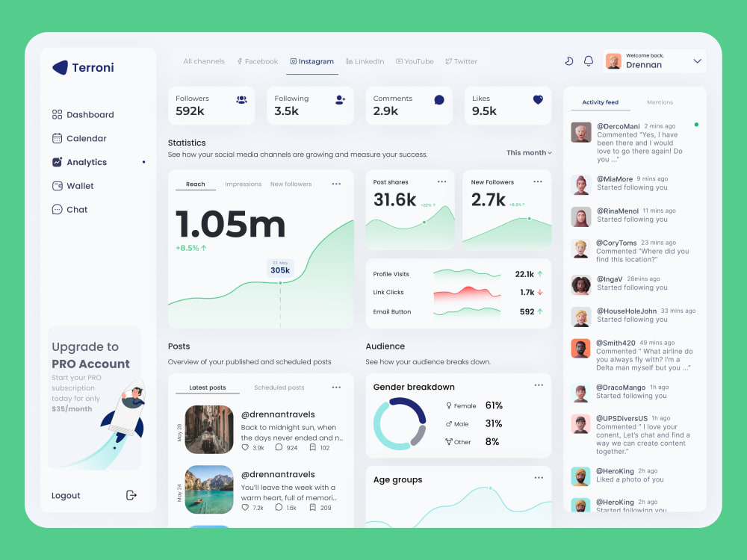Open Reach chart options menu
Screen dimensions: 747x560
(336, 184)
